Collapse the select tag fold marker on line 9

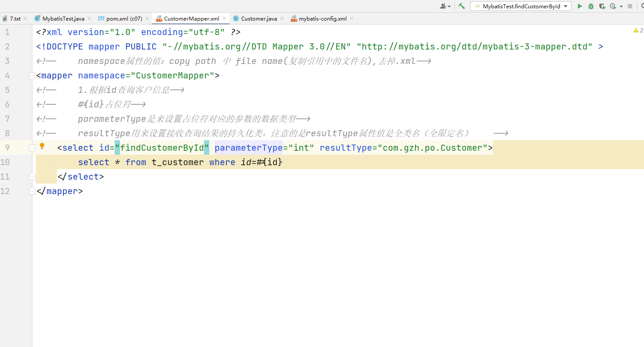pyautogui.click(x=32, y=148)
